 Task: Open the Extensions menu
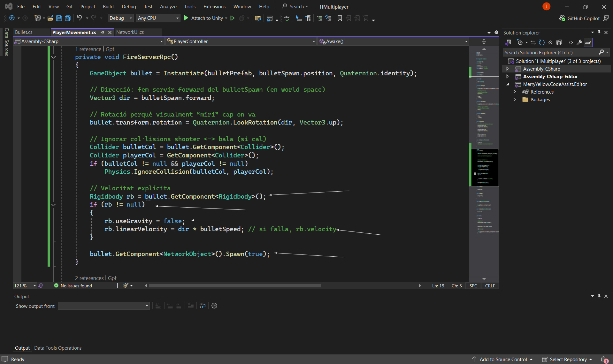point(214,6)
